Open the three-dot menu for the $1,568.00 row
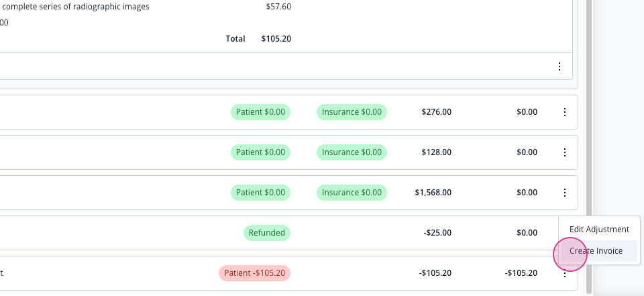Viewport: 644px width, 296px height. coord(565,193)
